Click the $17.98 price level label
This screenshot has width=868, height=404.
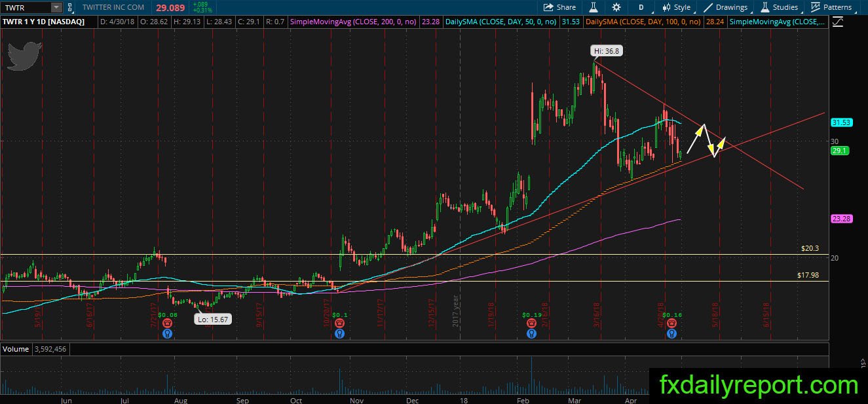(x=808, y=276)
